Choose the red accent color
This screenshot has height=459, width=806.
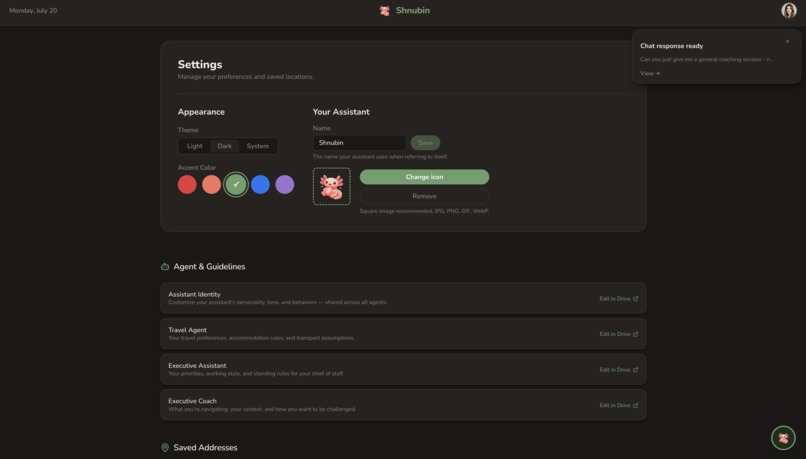(x=187, y=185)
